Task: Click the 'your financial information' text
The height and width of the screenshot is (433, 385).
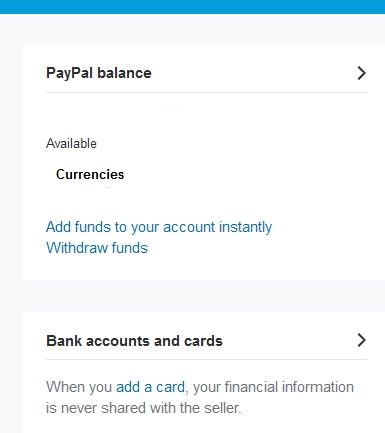Action: (x=273, y=387)
